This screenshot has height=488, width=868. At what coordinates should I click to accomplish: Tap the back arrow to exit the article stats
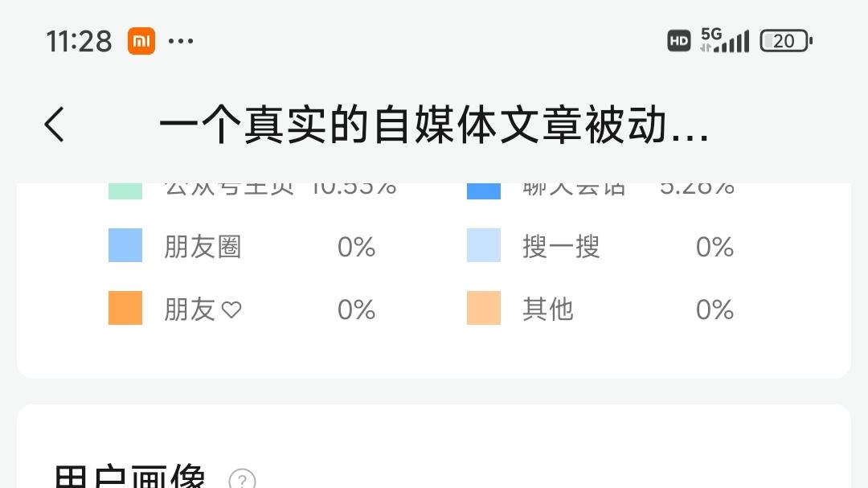[53, 125]
